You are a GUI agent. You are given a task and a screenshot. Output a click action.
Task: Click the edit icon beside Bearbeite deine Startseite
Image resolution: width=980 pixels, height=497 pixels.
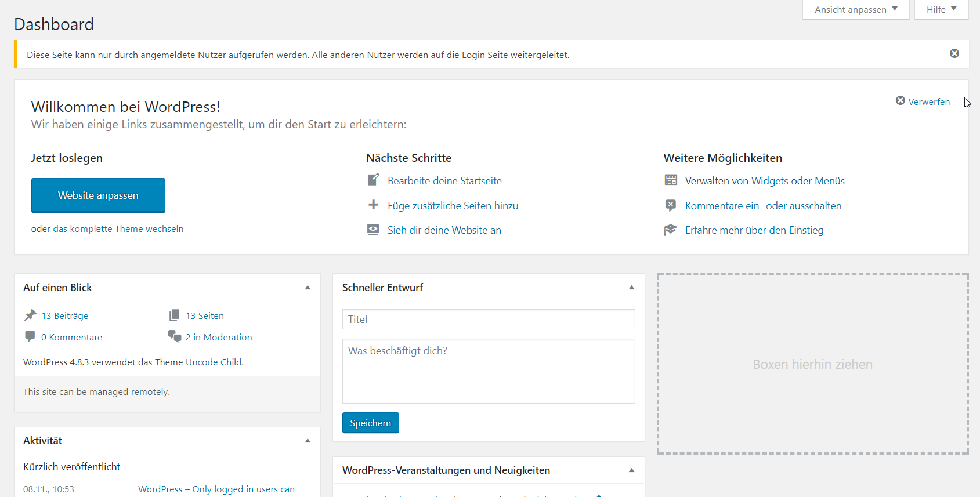(374, 180)
